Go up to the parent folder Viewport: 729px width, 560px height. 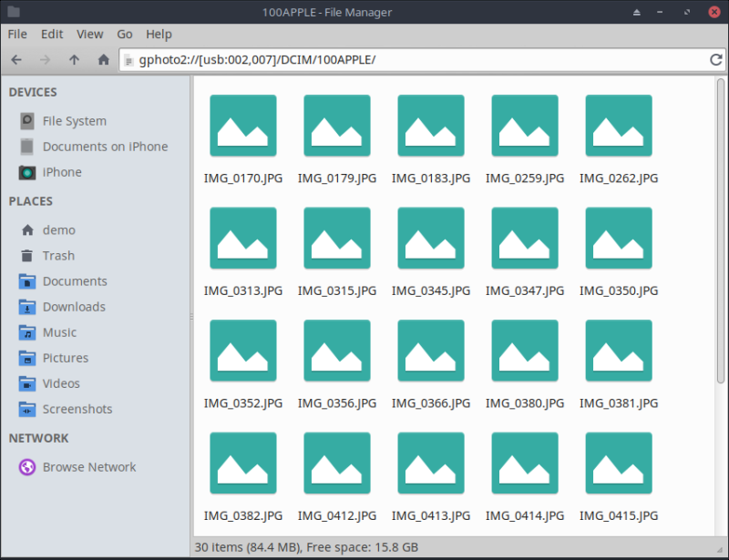click(x=75, y=60)
